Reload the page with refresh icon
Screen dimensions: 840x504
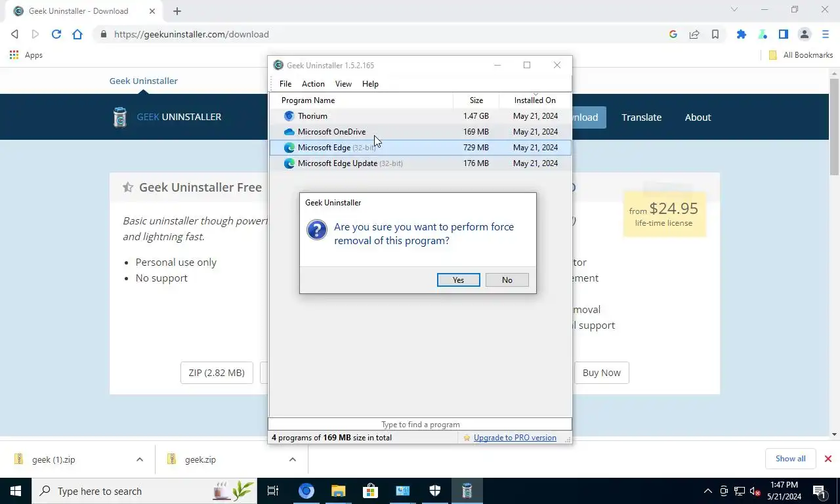point(56,34)
